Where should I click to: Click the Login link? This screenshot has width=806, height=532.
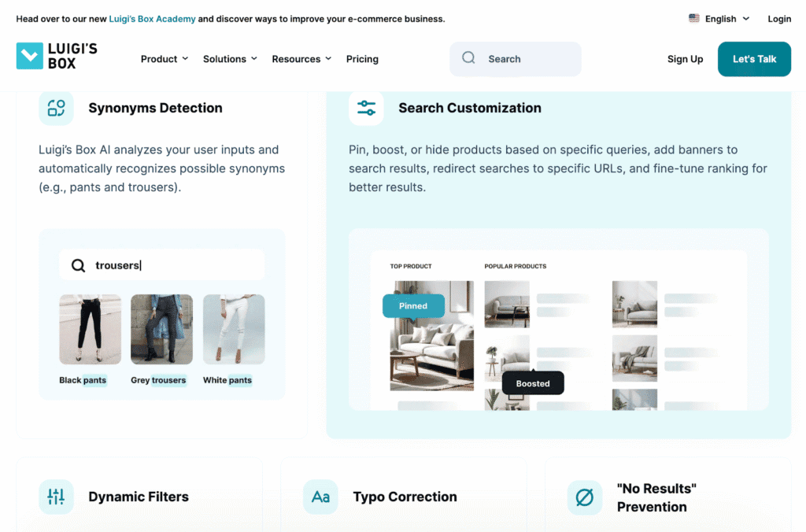click(779, 19)
